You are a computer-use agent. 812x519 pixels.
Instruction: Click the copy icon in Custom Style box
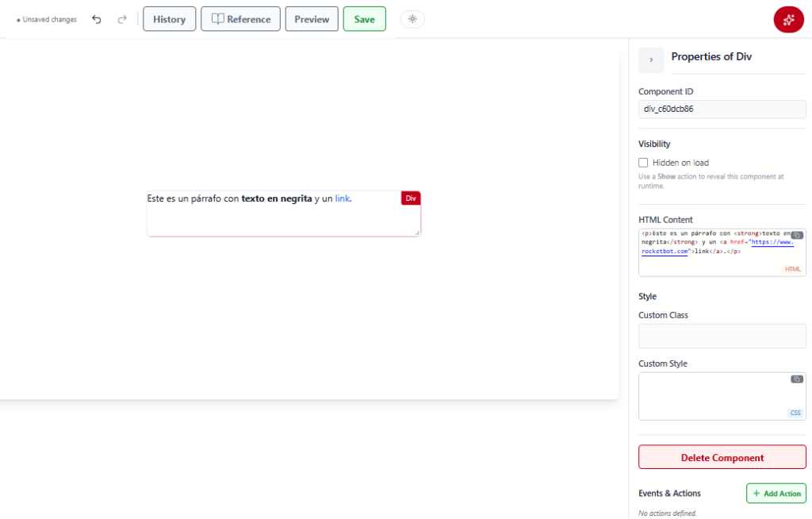coord(797,379)
